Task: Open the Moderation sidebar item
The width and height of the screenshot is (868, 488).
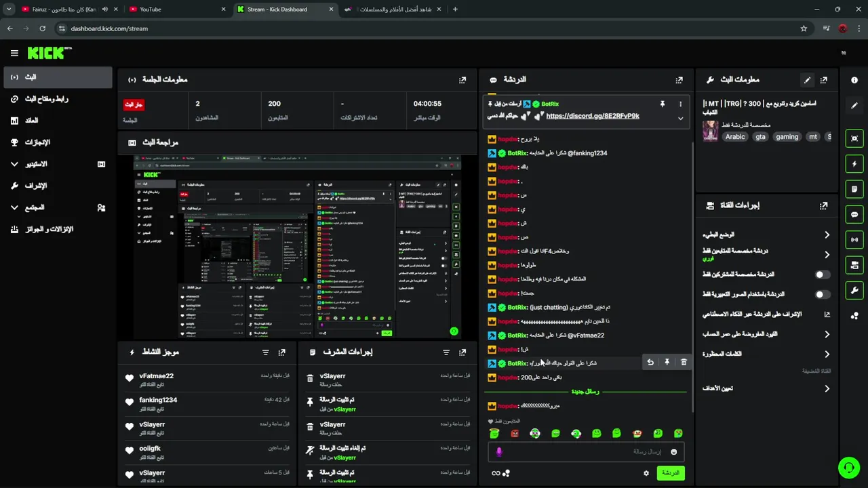Action: pyautogui.click(x=58, y=186)
